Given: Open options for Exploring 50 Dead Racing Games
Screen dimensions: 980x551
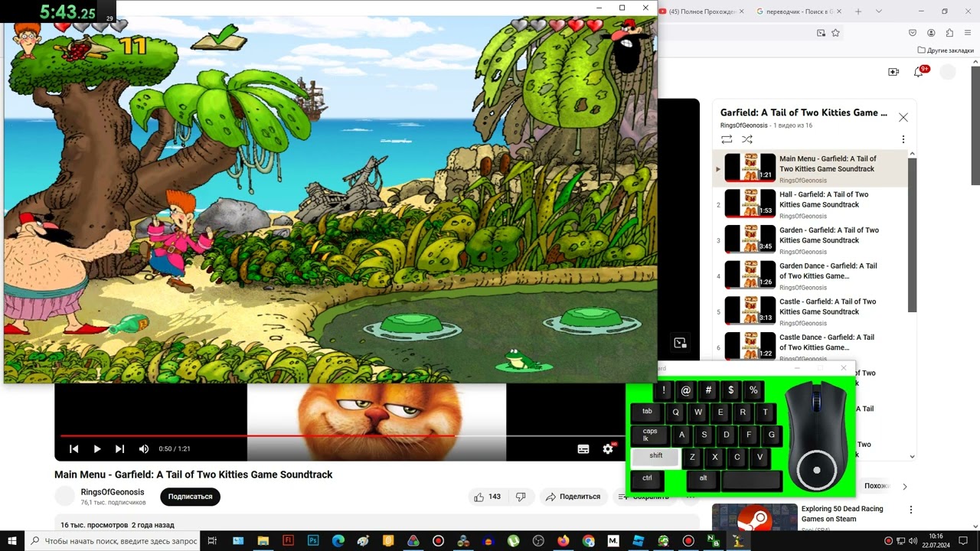Looking at the screenshot, I should tap(911, 510).
